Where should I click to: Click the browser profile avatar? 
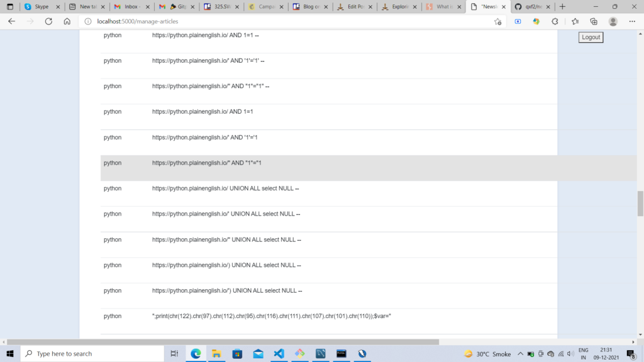613,21
